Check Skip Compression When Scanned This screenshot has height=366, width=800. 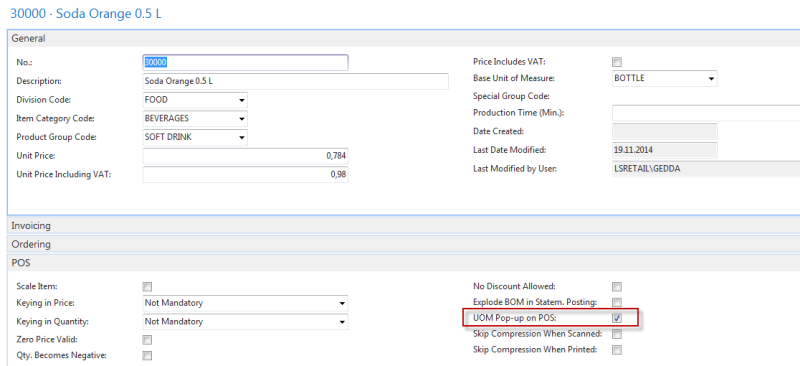coord(617,334)
